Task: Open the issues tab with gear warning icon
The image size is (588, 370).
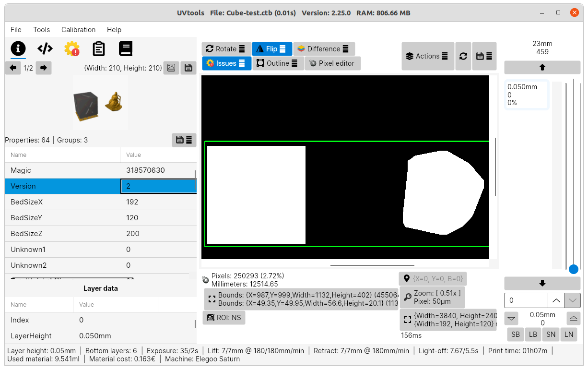Action: coord(72,48)
